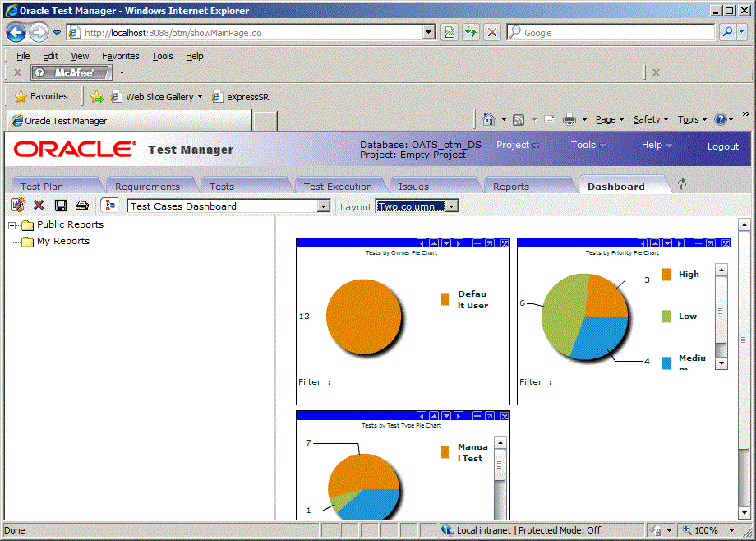Move Tests by Owner panel up
Viewport: 756px width, 541px height.
pos(434,243)
